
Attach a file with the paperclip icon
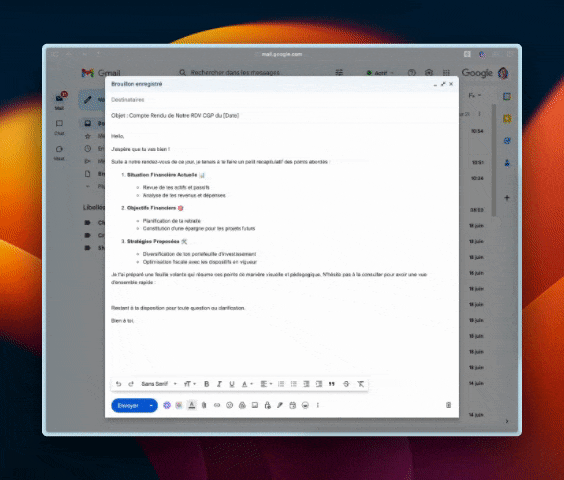point(204,405)
